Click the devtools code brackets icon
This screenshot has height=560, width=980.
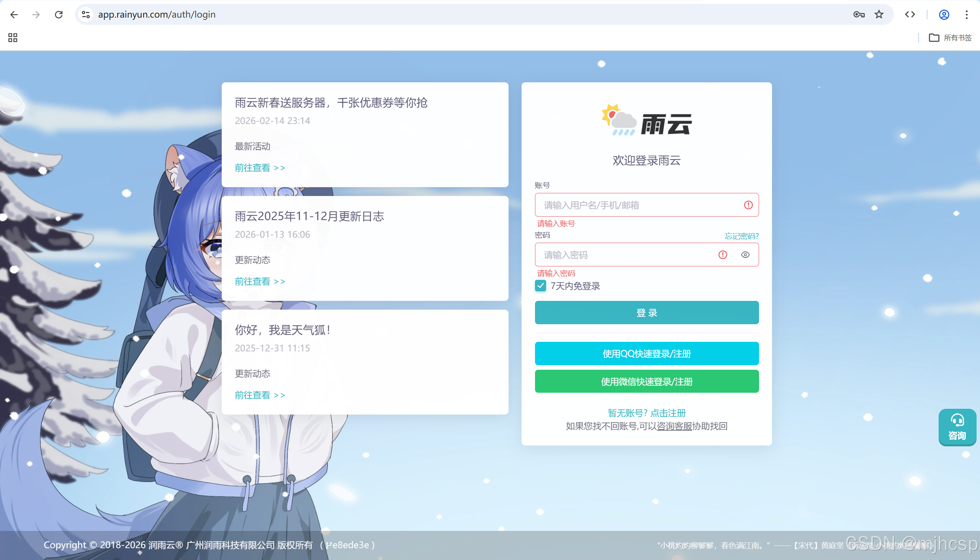[x=910, y=15]
